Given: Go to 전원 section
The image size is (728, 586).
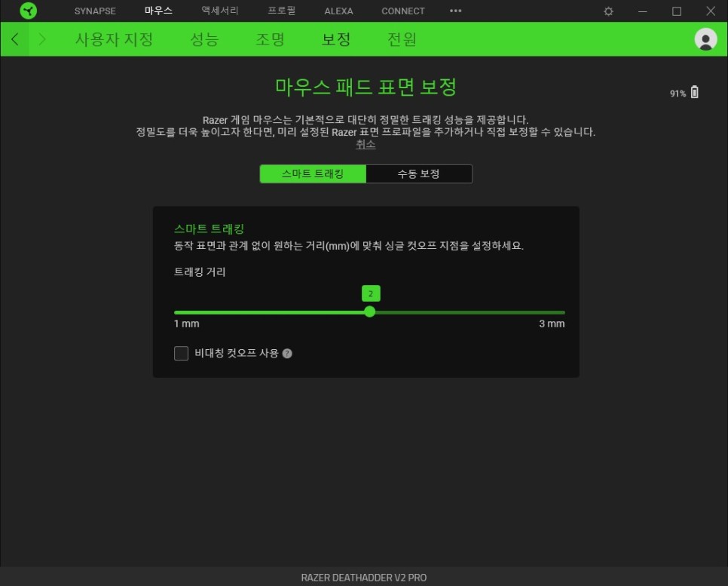Looking at the screenshot, I should (x=402, y=39).
